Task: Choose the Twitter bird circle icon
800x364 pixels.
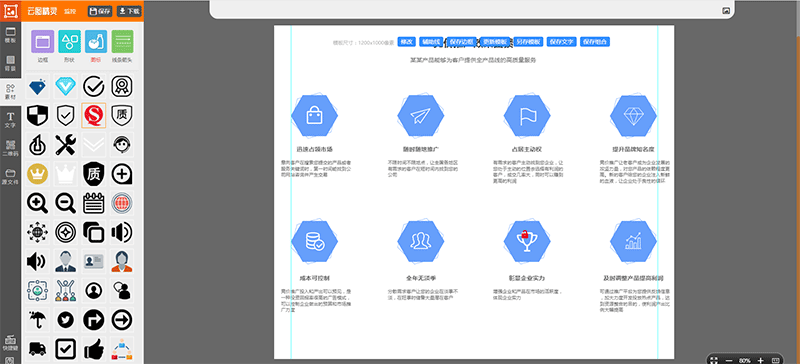Action: click(65, 320)
